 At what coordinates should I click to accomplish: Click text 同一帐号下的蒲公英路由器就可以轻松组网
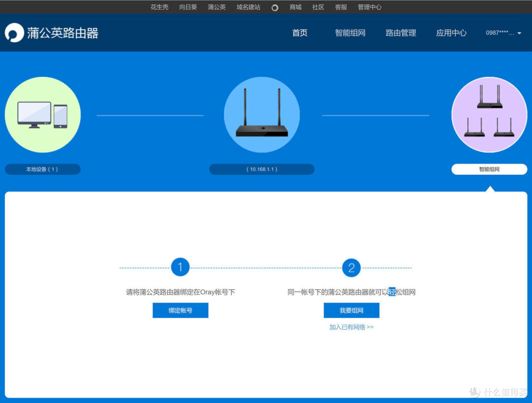pos(352,292)
